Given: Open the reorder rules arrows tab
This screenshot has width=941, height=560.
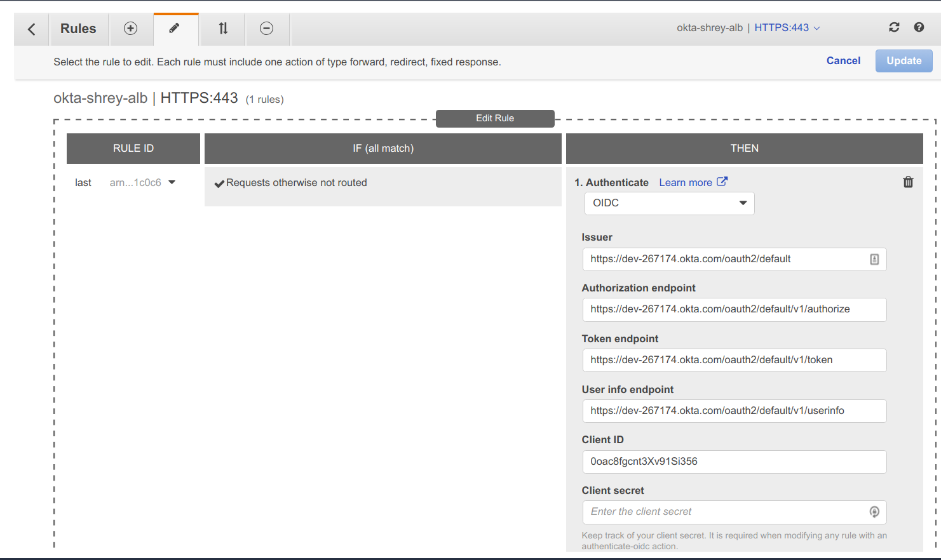Looking at the screenshot, I should tap(223, 29).
